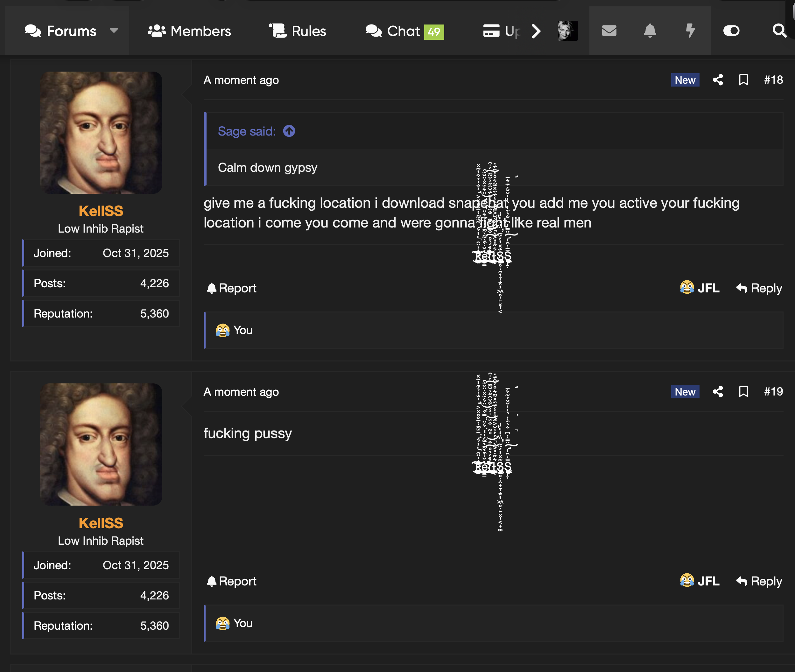Open the lightning bolt what's new icon
Viewport: 795px width, 672px height.
tap(690, 31)
